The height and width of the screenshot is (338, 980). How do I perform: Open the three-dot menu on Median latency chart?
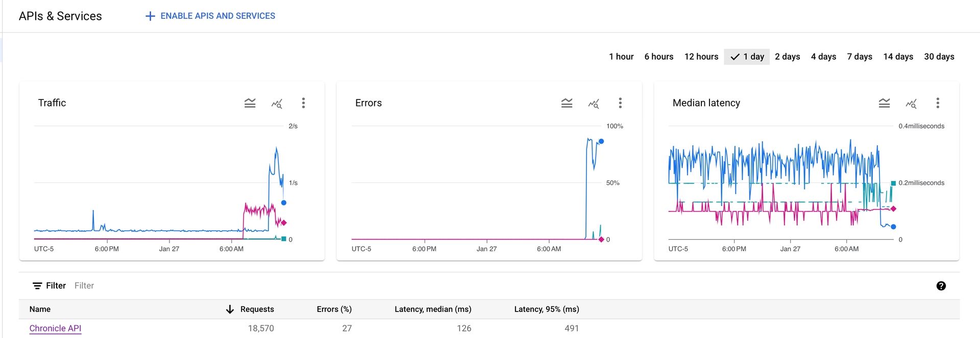[x=938, y=103]
